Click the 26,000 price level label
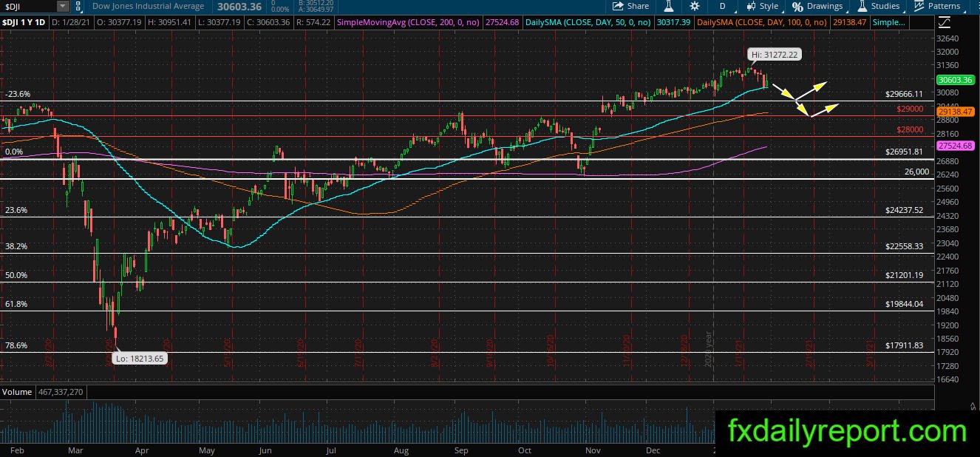This screenshot has height=457, width=980. [x=916, y=172]
